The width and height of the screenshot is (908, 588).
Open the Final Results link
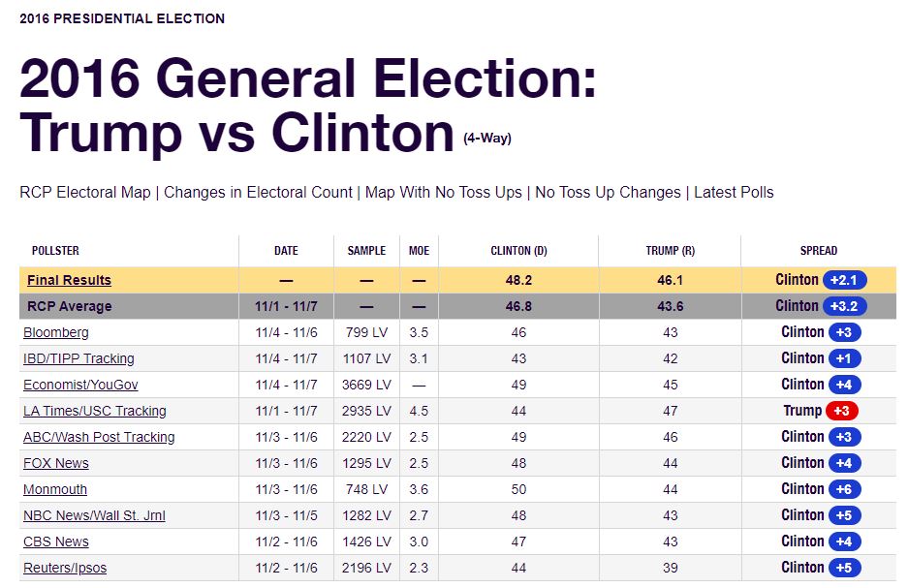(69, 281)
